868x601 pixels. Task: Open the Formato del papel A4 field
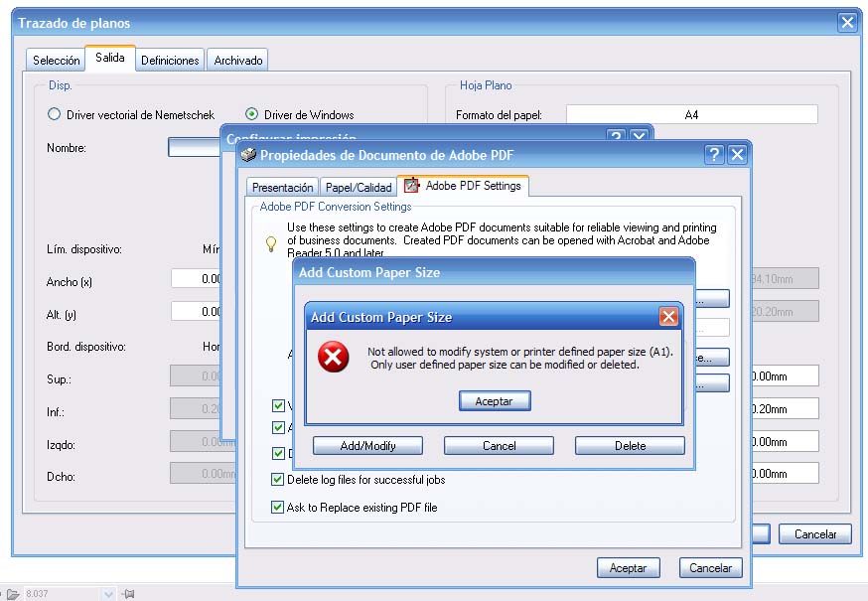691,114
